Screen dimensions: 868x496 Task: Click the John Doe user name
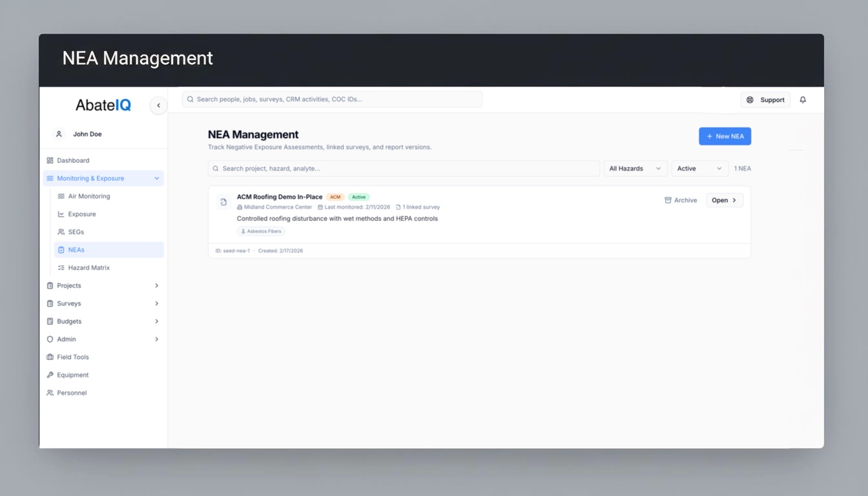click(87, 134)
